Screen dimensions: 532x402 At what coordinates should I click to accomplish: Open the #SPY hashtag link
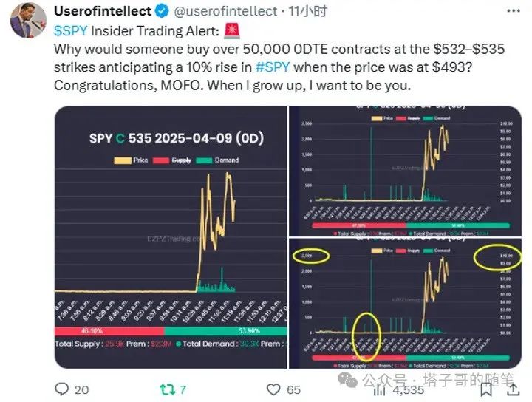coord(273,67)
